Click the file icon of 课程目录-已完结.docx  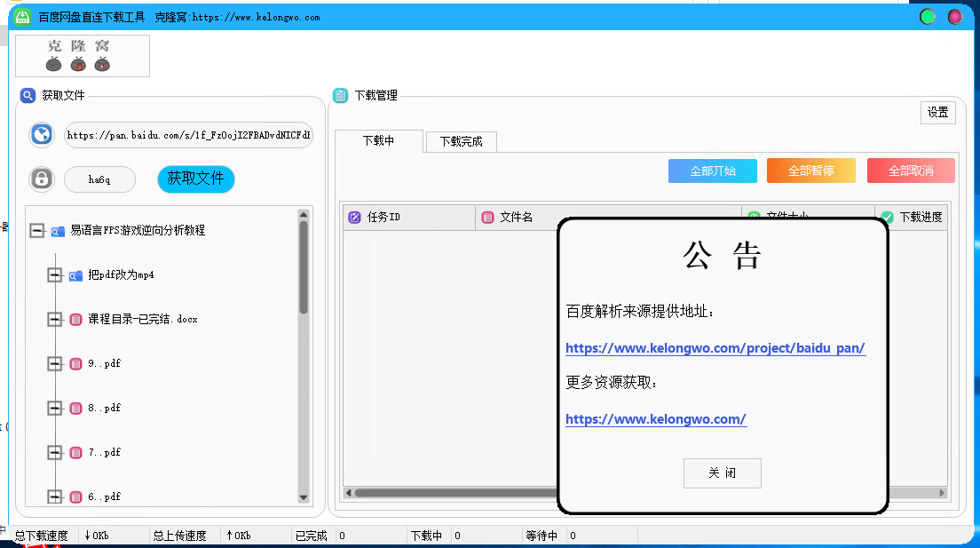pos(75,320)
